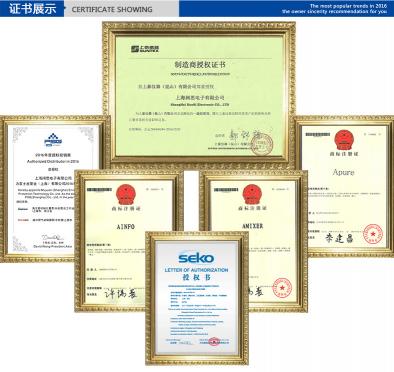
Task: Click the SEKO logo on authorization letter
Action: point(196,258)
